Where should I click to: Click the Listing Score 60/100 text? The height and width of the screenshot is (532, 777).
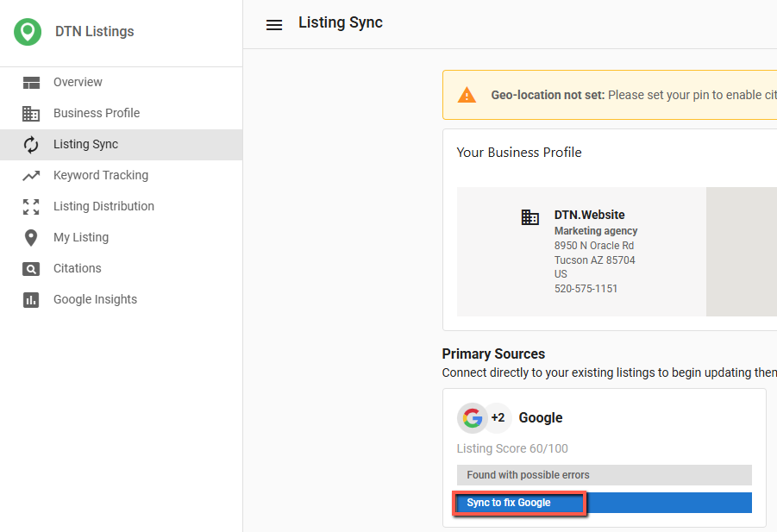(512, 448)
